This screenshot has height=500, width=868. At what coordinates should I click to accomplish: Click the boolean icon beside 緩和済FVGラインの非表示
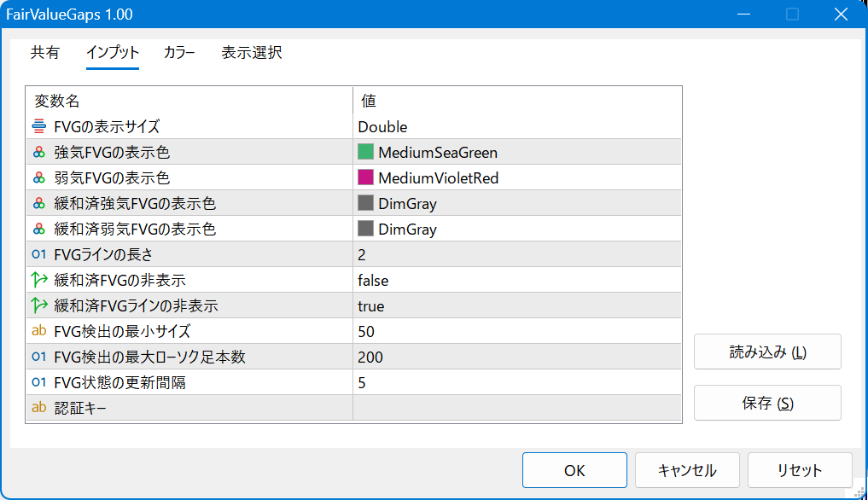click(38, 305)
